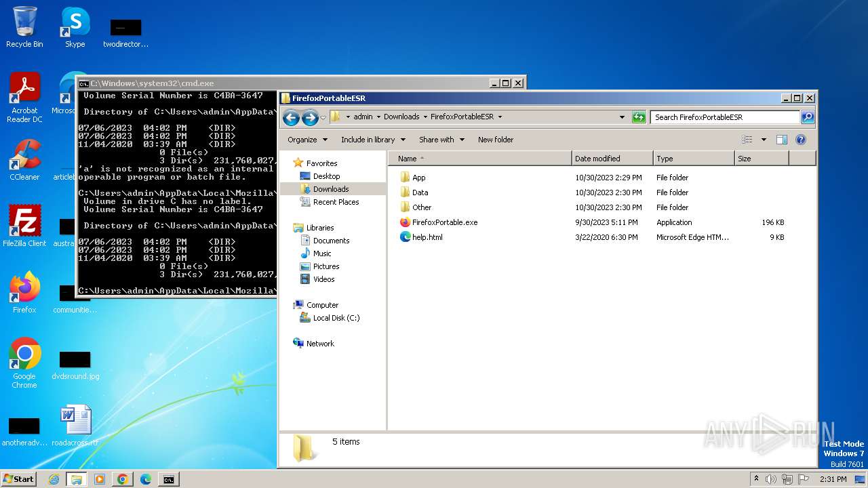Select the roadacross.rtf desktop file
Viewport: 868px width, 488px height.
(75, 426)
